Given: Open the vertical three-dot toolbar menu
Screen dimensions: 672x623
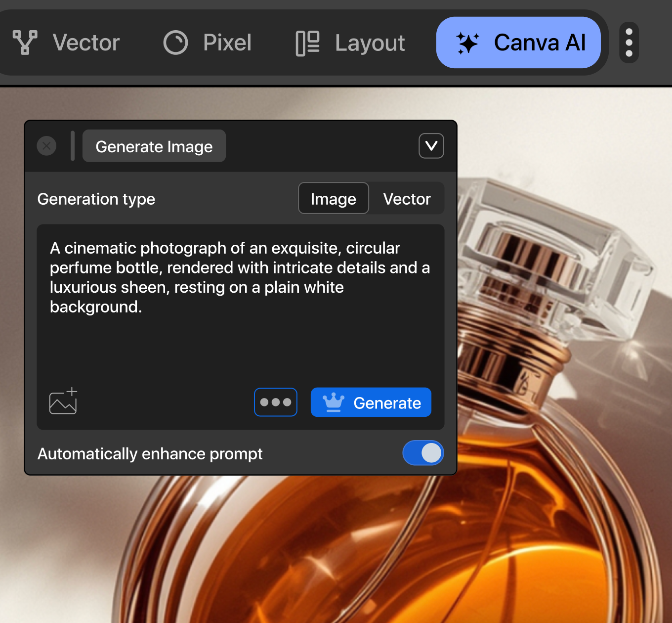Looking at the screenshot, I should (x=629, y=43).
